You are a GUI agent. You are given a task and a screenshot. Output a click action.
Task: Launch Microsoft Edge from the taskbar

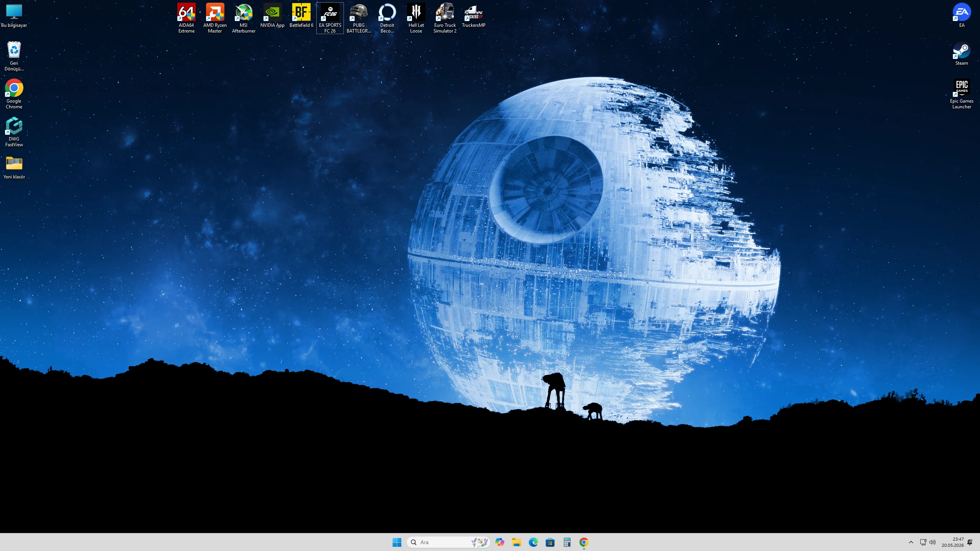click(x=533, y=542)
